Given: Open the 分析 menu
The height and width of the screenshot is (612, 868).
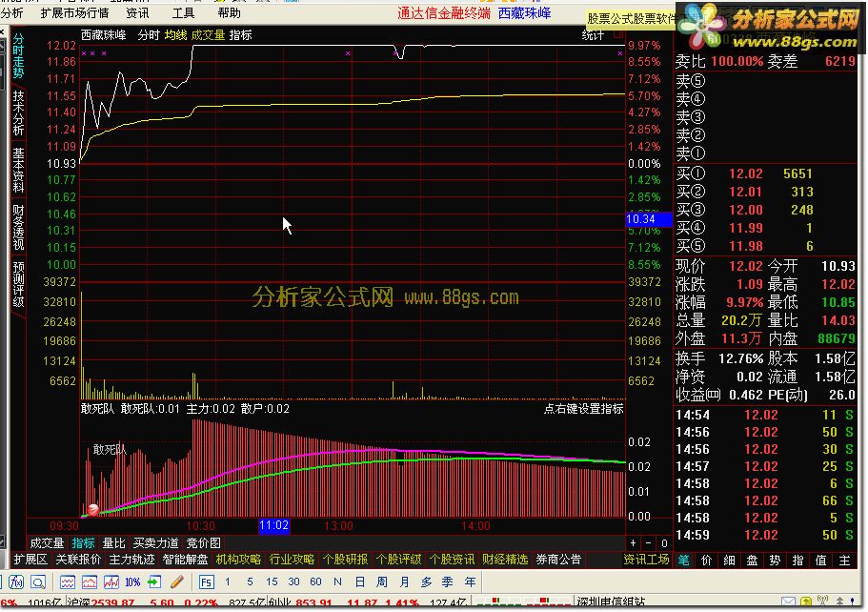Looking at the screenshot, I should [x=11, y=12].
